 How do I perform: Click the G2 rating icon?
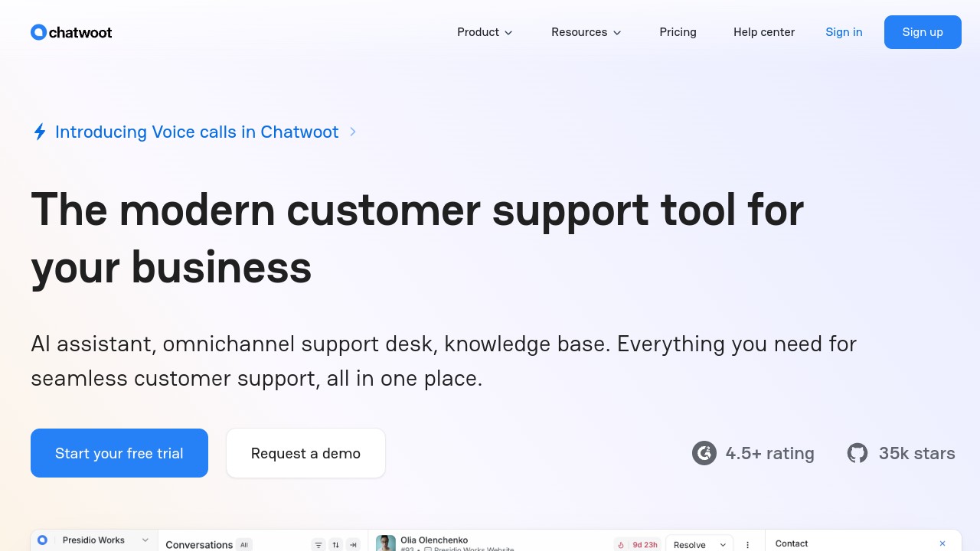point(704,453)
